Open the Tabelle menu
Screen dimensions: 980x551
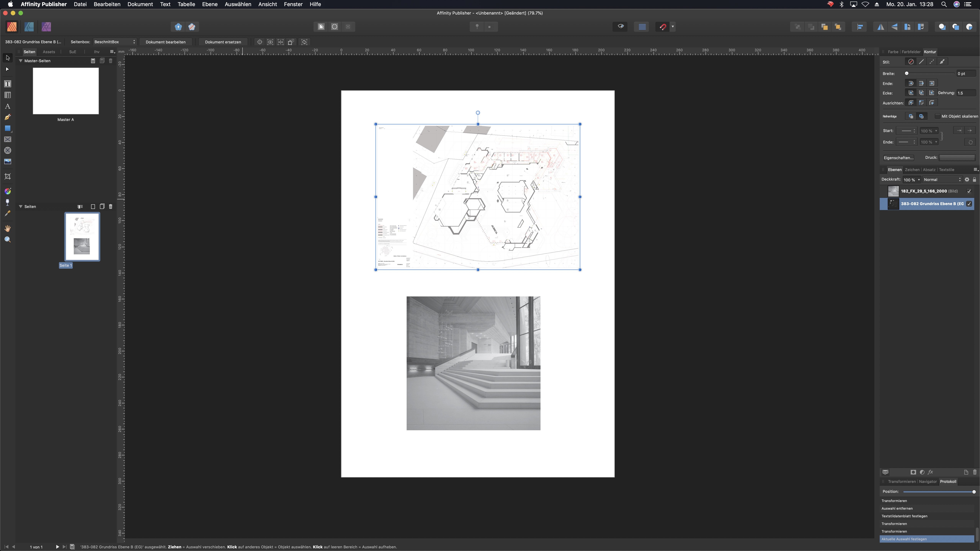click(x=186, y=4)
